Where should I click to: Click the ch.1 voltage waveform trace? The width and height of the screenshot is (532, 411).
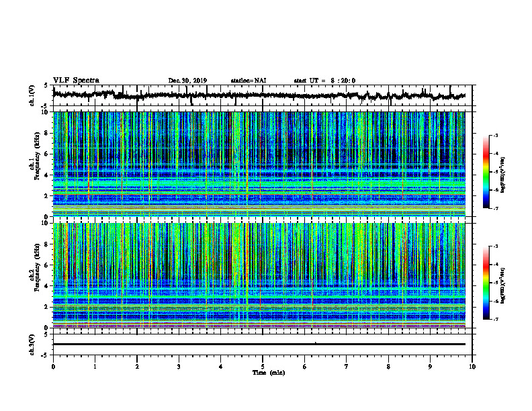259,95
